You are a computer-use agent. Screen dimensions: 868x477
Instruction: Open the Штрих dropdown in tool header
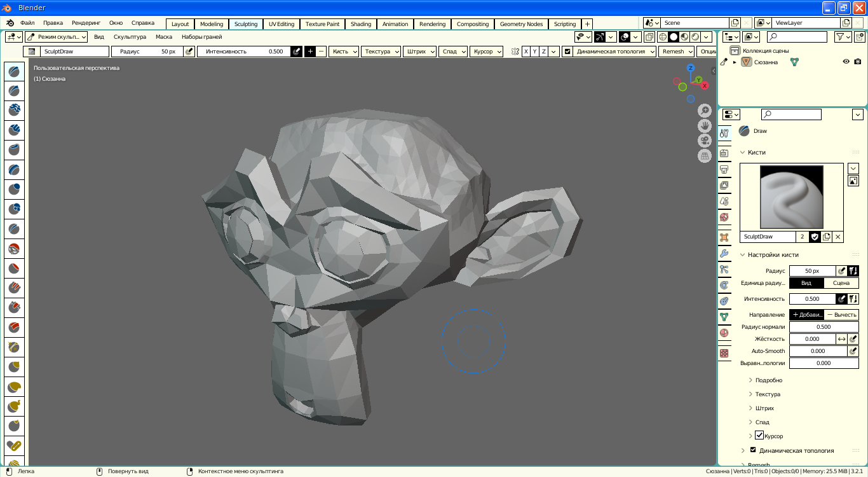(419, 52)
